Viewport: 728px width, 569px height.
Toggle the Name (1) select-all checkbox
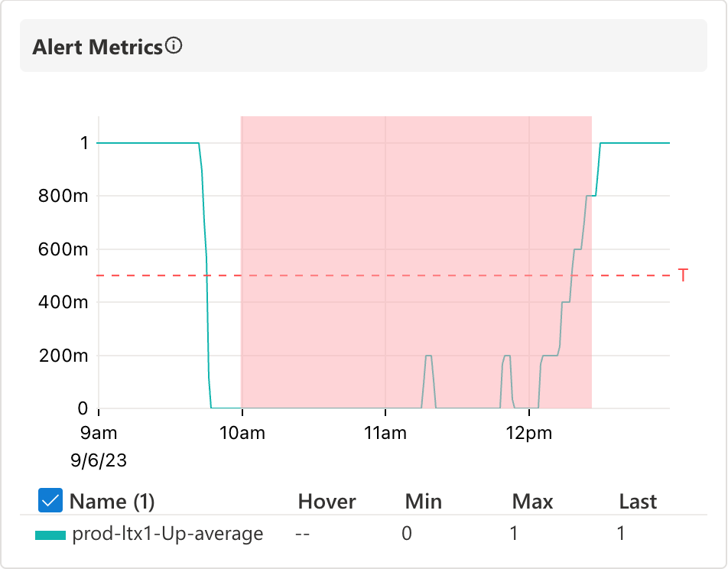click(x=50, y=501)
